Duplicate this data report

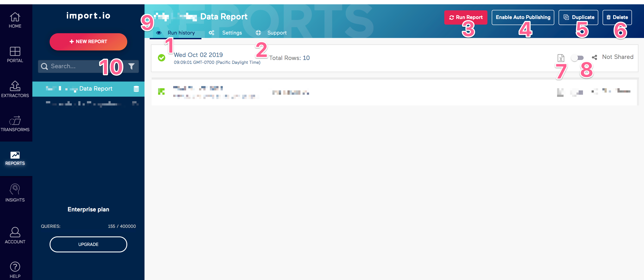(578, 17)
